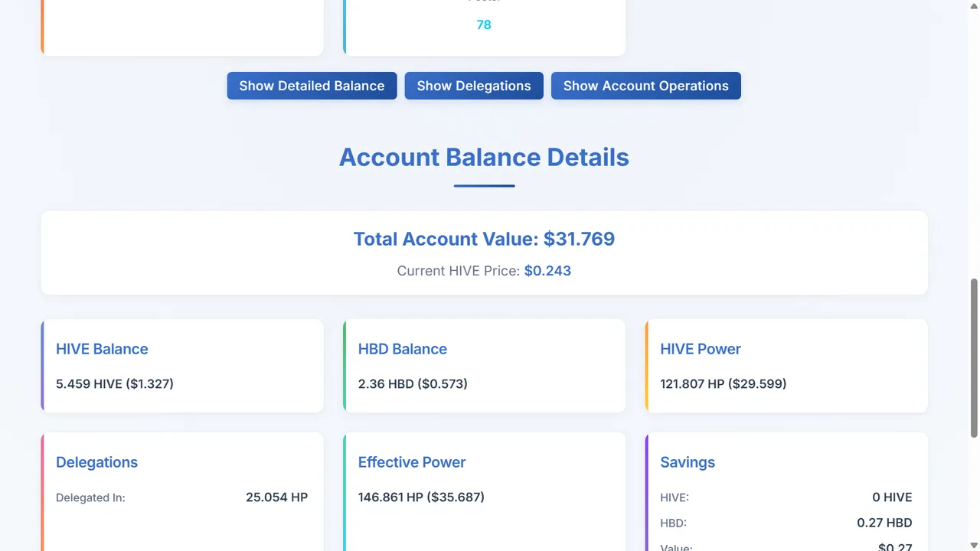Screen dimensions: 980x551
Task: Click the 25.054 HP delegated value
Action: (x=276, y=497)
